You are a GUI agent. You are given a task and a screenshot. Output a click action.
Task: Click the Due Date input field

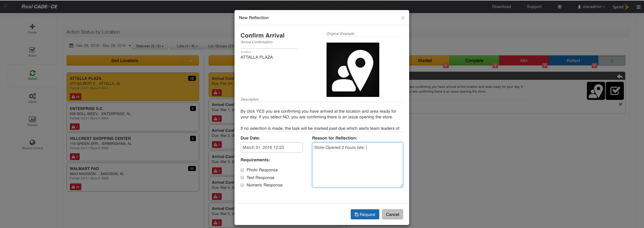(271, 148)
